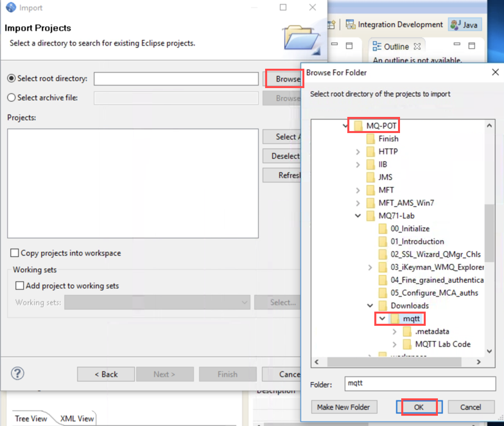Expand the MQTT Lab Code folder node

click(394, 344)
